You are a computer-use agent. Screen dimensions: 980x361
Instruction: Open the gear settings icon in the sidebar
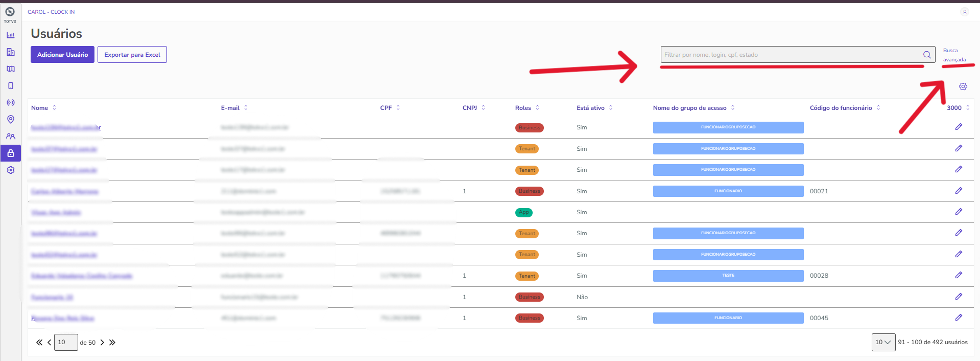10,170
